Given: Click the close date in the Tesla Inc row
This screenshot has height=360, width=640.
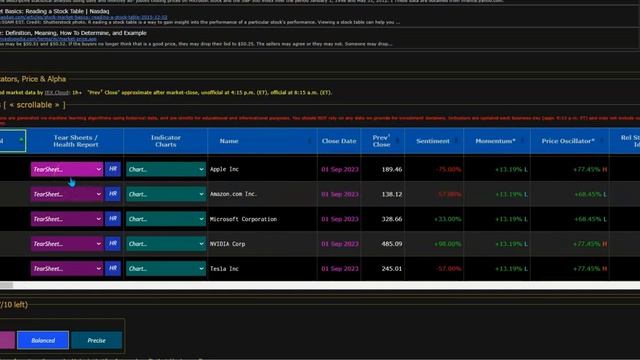Looking at the screenshot, I should tap(340, 269).
